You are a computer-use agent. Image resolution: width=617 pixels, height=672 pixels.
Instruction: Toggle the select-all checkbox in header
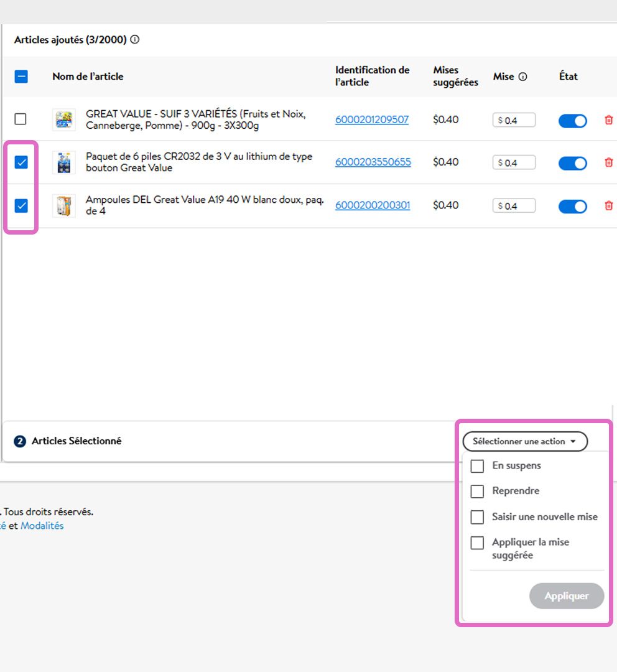[21, 77]
